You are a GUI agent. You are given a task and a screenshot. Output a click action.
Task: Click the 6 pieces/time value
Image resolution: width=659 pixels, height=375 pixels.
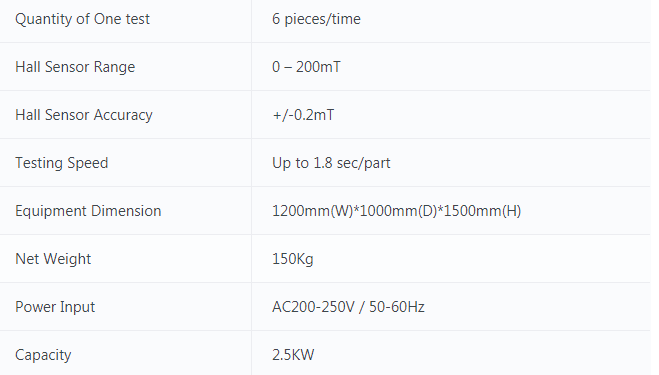pos(316,19)
